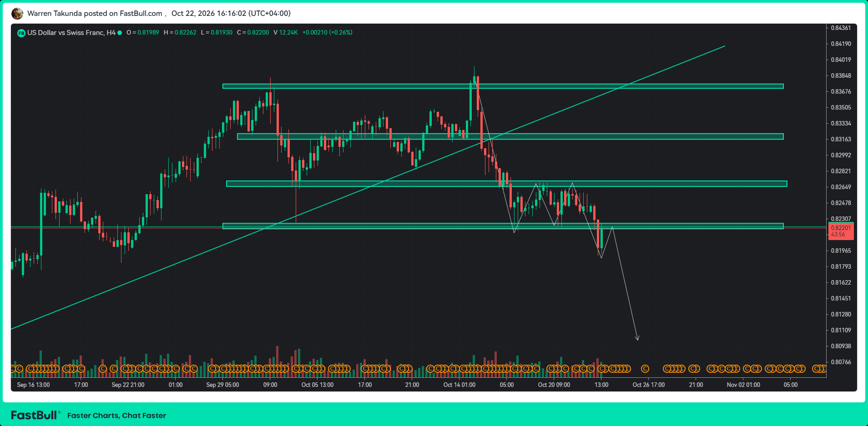Click time axis label Sep 22 21:00

(x=128, y=385)
